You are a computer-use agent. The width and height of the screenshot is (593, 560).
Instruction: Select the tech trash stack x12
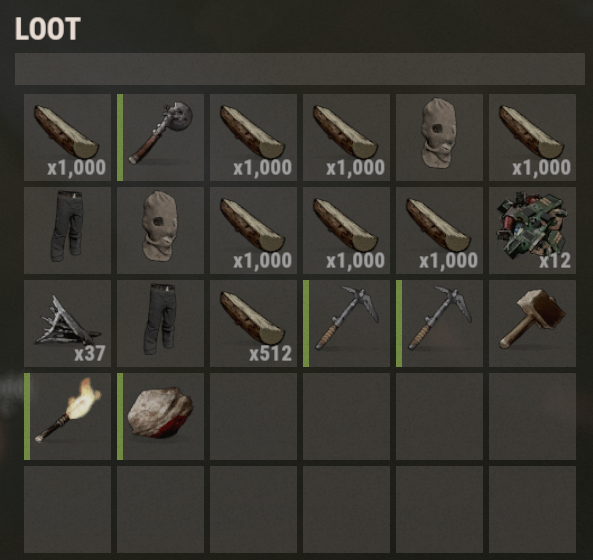pyautogui.click(x=532, y=230)
